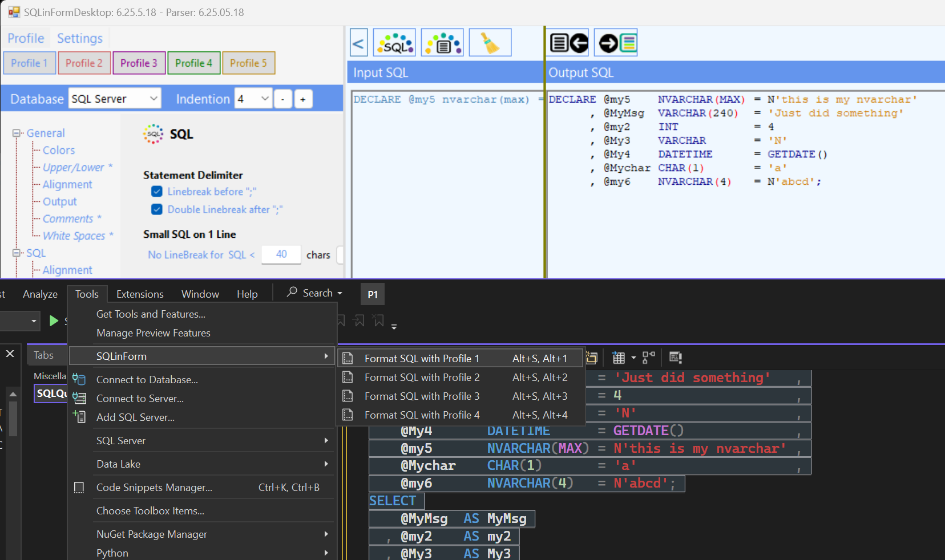Open the Help menu

point(247,294)
